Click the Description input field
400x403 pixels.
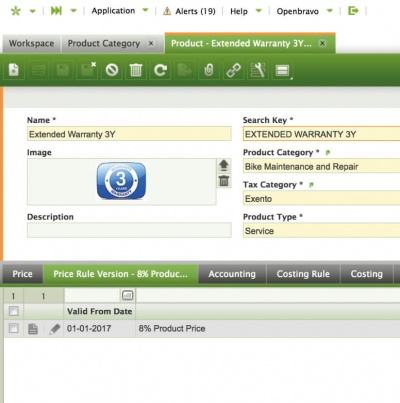pos(129,230)
